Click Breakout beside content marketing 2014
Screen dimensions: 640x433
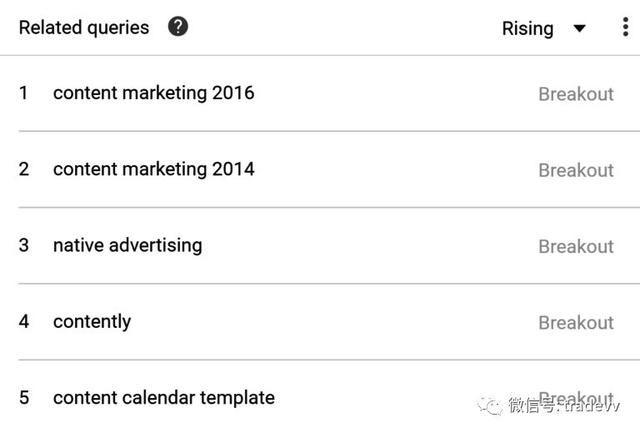[576, 170]
